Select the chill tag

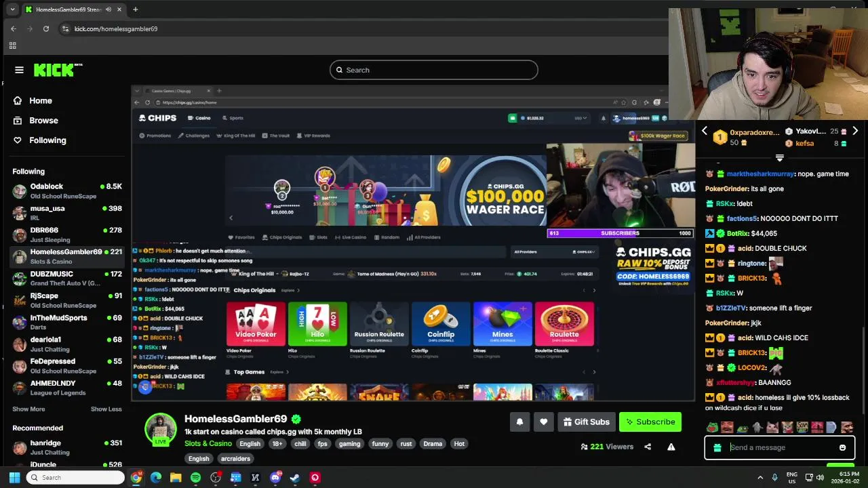coord(300,444)
